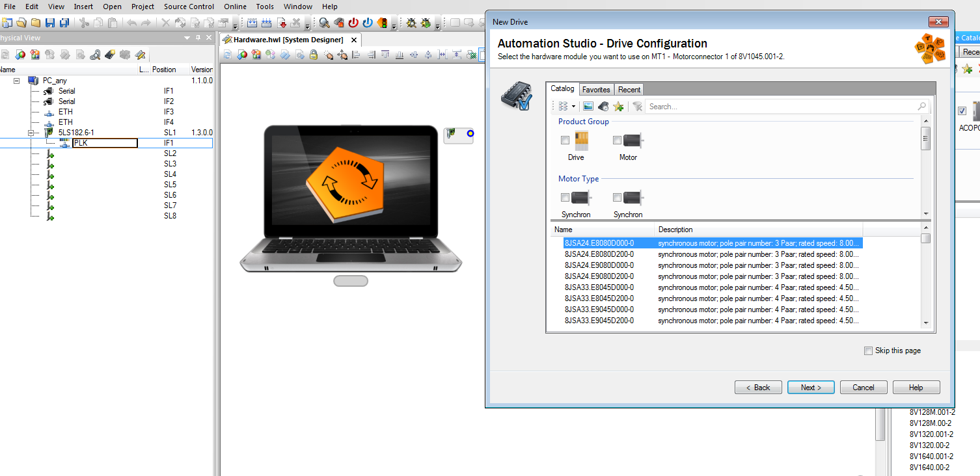Image resolution: width=980 pixels, height=476 pixels.
Task: Click the Transfer to target icon
Action: (x=282, y=23)
